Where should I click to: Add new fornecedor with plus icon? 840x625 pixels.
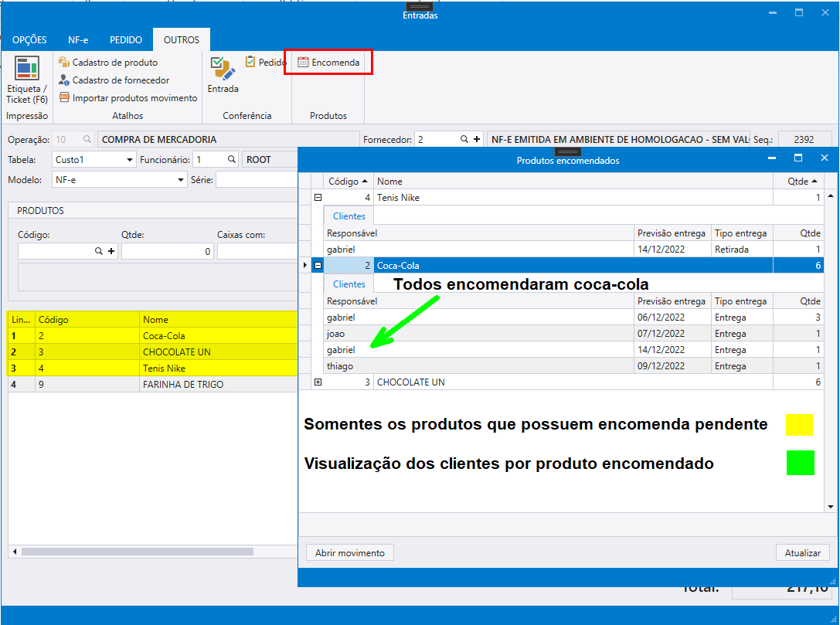[476, 139]
